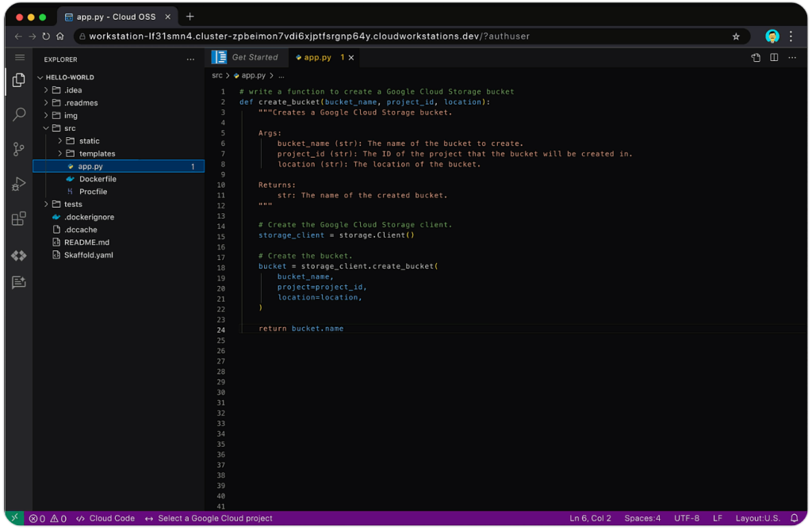Open Dockerfile in the explorer
Screen dimensions: 812x530
tap(97, 179)
